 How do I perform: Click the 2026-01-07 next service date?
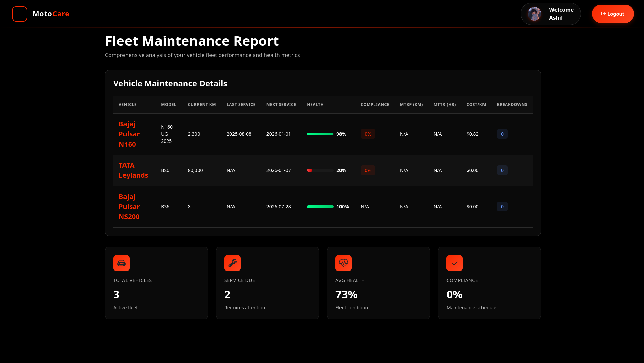click(279, 170)
